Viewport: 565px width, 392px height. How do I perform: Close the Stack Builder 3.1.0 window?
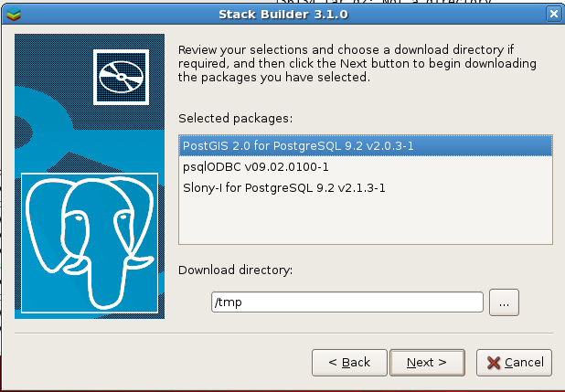(553, 14)
